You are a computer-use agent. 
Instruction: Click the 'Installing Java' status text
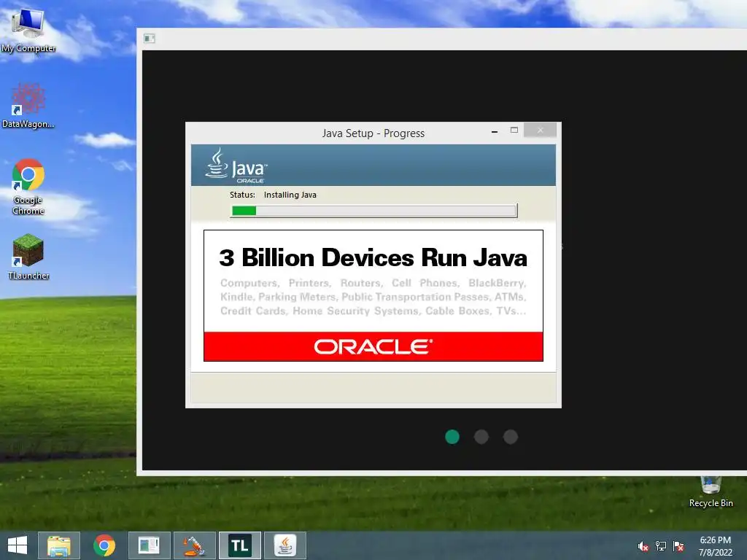tap(290, 195)
